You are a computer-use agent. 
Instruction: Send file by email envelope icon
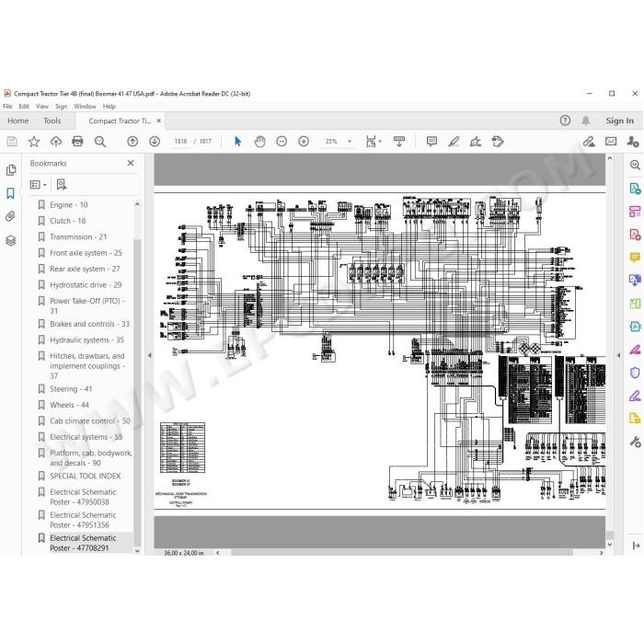click(x=611, y=142)
